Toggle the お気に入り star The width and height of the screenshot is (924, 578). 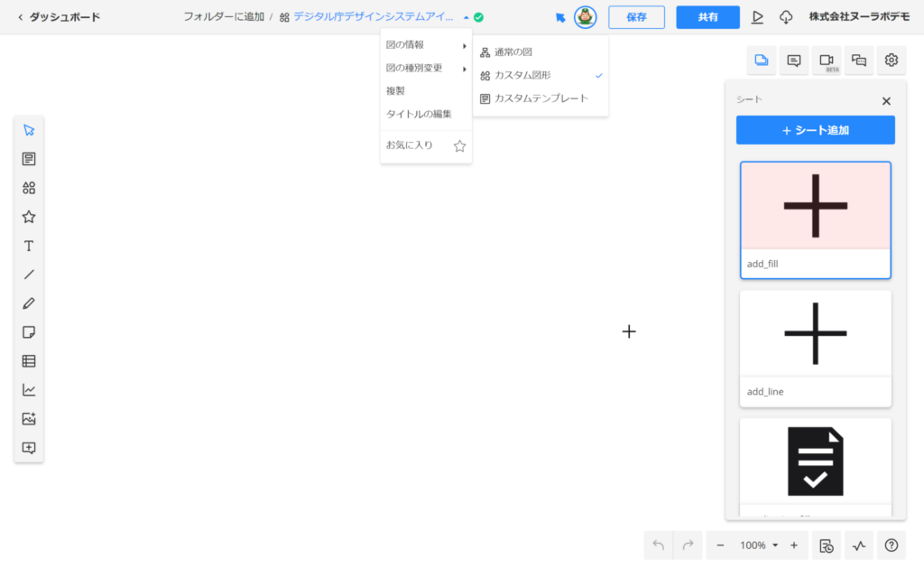coord(459,145)
